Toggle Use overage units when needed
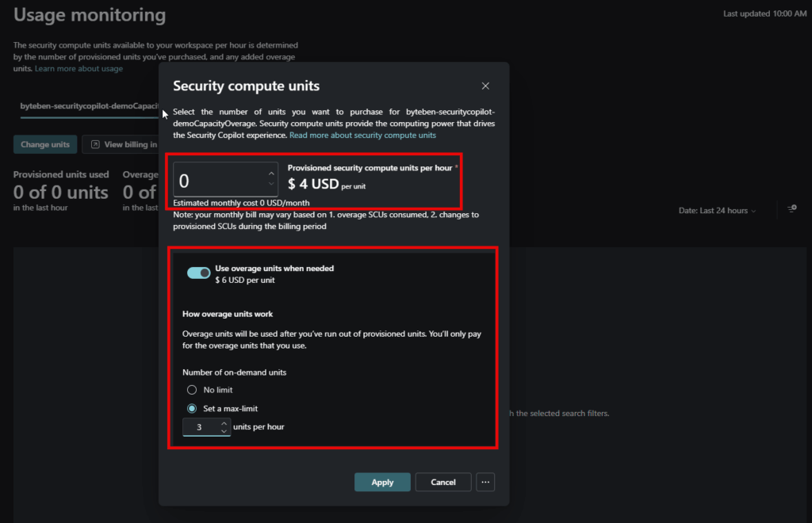This screenshot has width=812, height=523. (198, 273)
